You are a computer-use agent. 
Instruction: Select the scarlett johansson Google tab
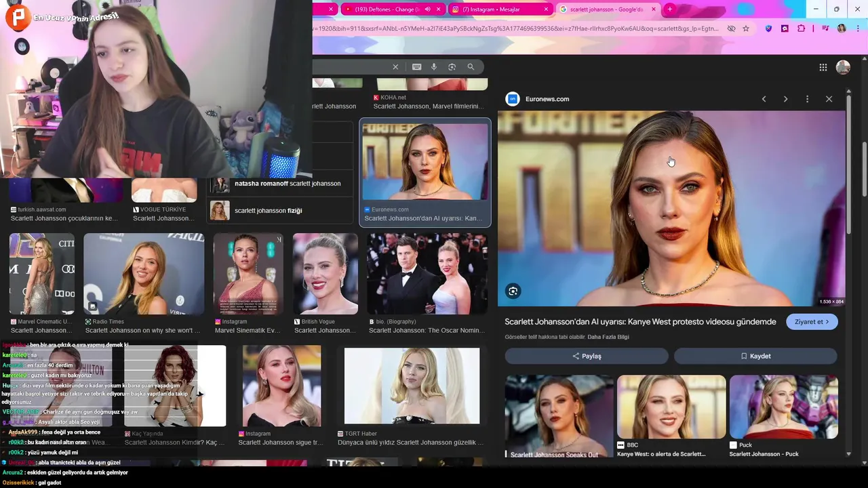pyautogui.click(x=607, y=9)
